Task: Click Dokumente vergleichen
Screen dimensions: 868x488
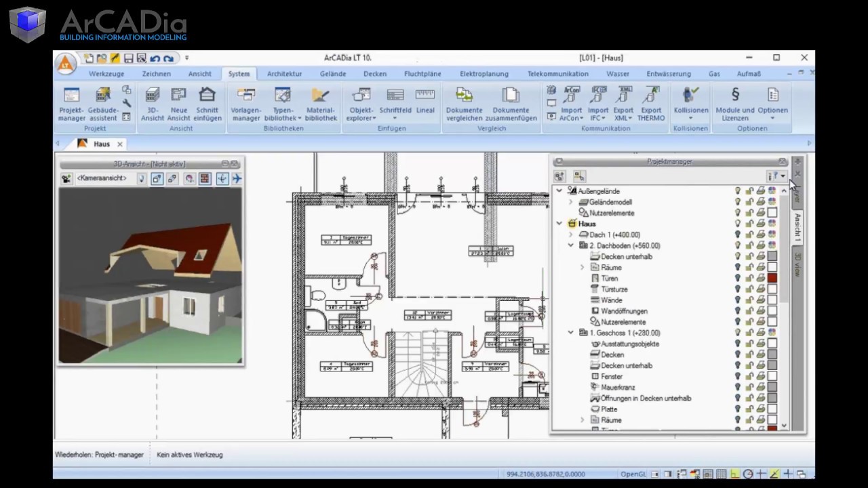Action: (x=464, y=103)
